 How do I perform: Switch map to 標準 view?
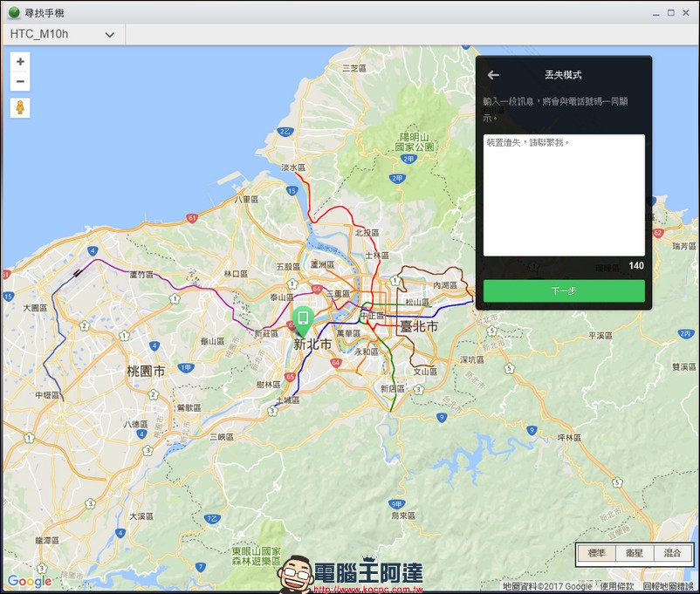click(x=596, y=553)
